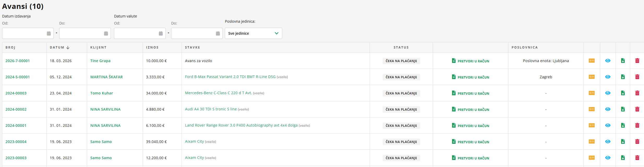View advance 2026-7-00001 with the eye icon
The image size is (644, 167).
tap(607, 61)
